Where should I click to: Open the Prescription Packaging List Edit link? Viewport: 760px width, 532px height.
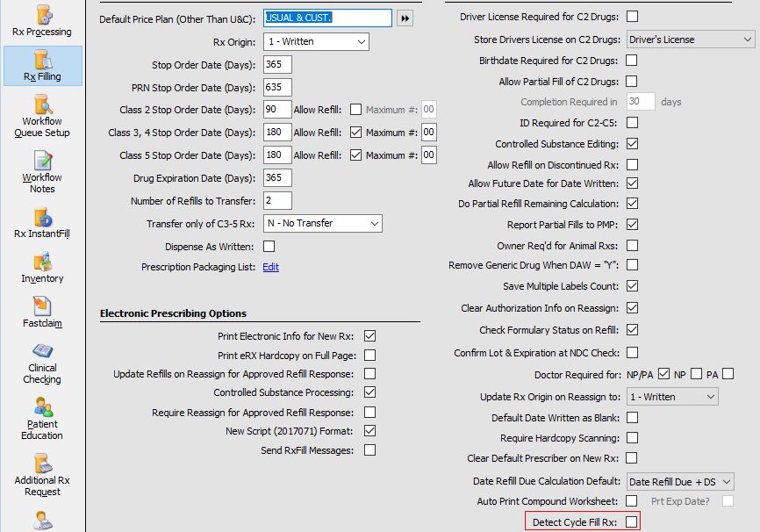[x=270, y=267]
